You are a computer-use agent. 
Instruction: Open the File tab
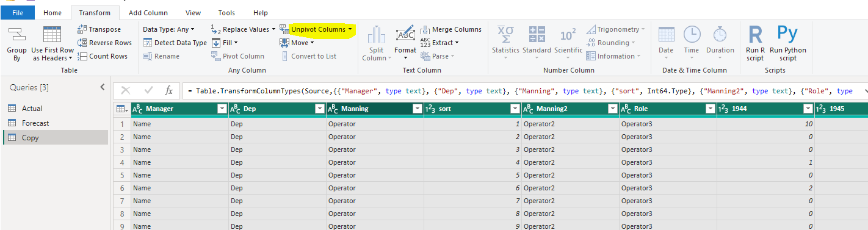coord(18,13)
